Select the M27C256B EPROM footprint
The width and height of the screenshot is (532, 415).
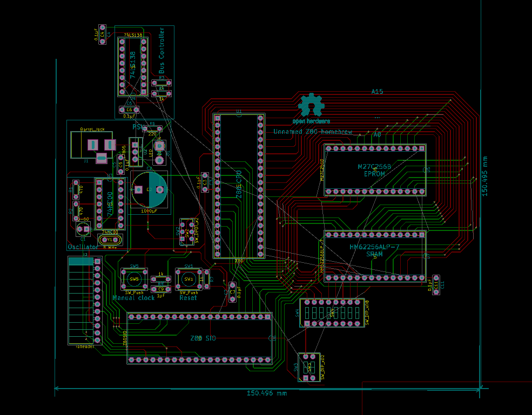375,170
